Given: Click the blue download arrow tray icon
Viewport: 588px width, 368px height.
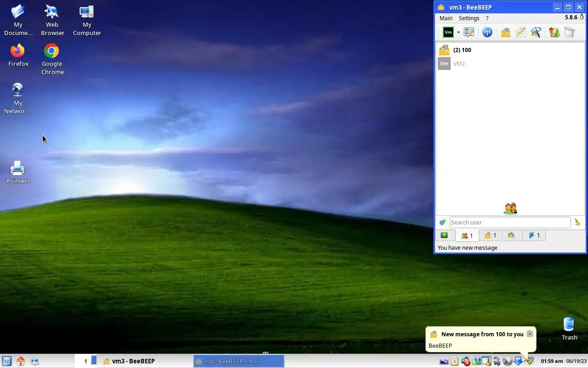Looking at the screenshot, I should click(x=518, y=361).
